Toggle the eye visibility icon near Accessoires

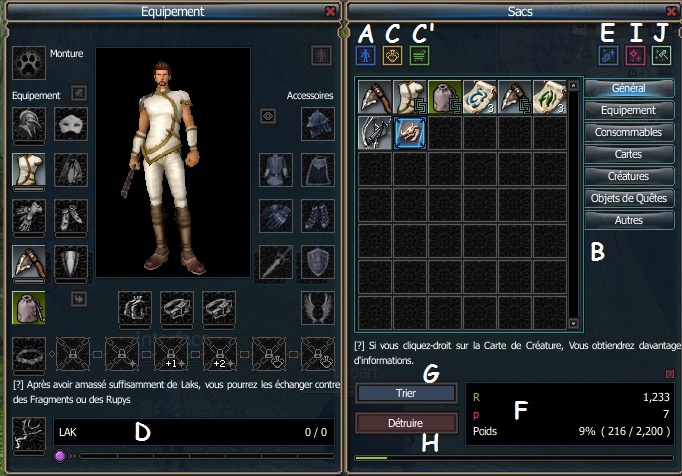(268, 116)
